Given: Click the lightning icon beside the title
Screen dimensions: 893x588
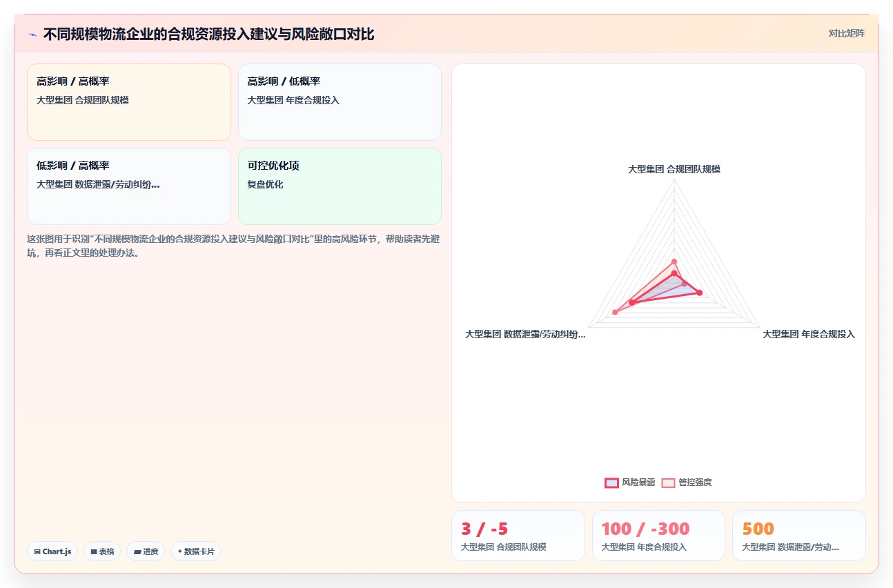Looking at the screenshot, I should click(33, 35).
